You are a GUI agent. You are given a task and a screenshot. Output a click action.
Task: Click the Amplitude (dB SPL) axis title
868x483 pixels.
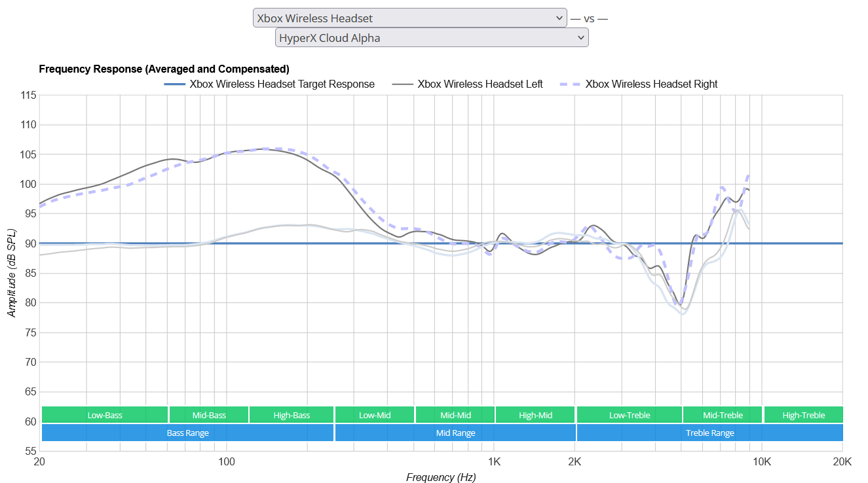pyautogui.click(x=12, y=274)
